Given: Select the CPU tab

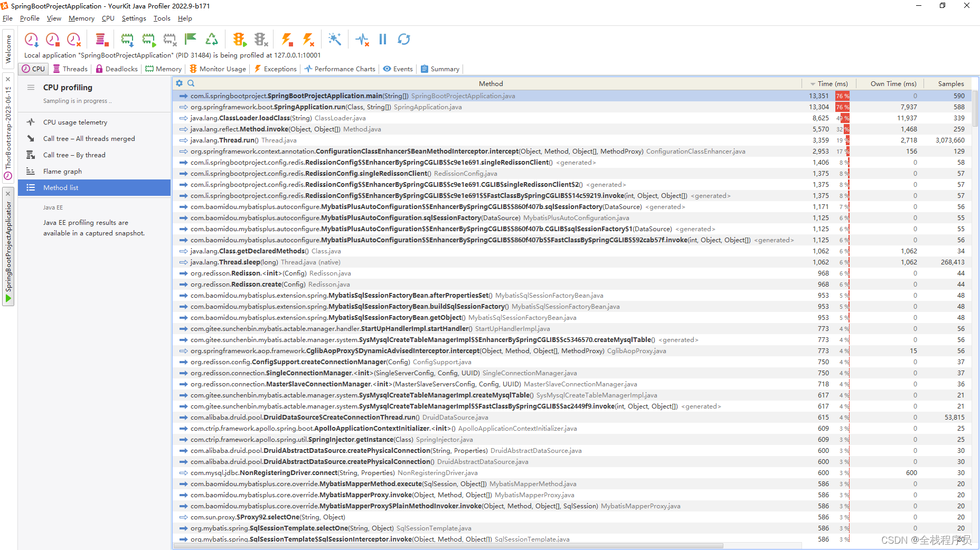Looking at the screenshot, I should click(x=34, y=69).
